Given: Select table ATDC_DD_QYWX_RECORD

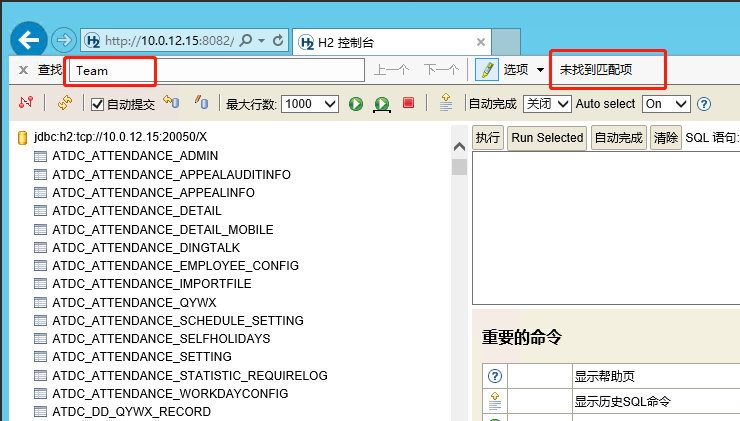Looking at the screenshot, I should [x=132, y=412].
